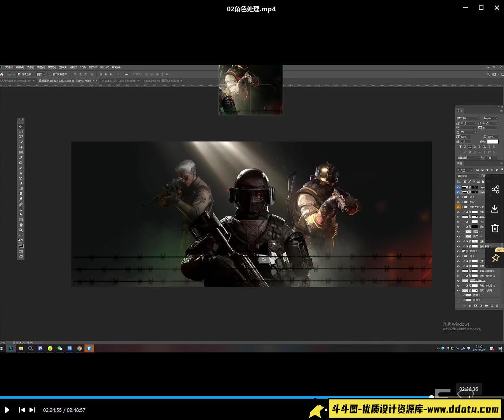The image size is (504, 420).
Task: Select the Horizontal Type tool
Action: (21, 209)
